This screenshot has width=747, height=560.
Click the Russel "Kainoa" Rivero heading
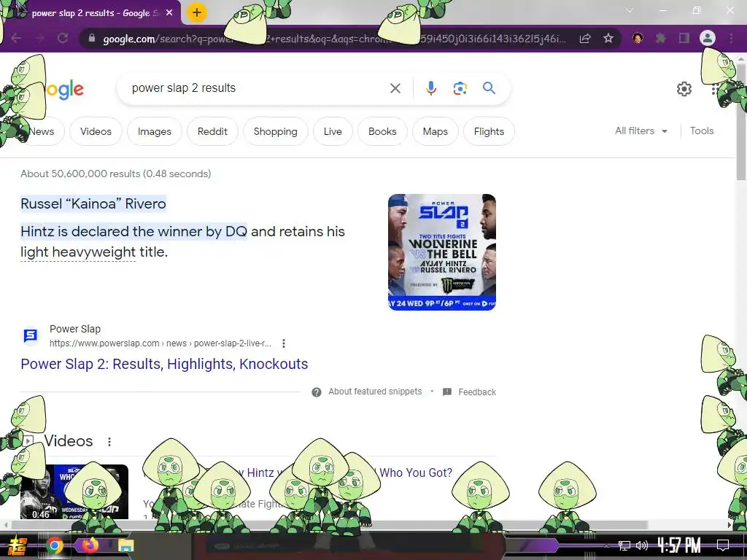93,204
